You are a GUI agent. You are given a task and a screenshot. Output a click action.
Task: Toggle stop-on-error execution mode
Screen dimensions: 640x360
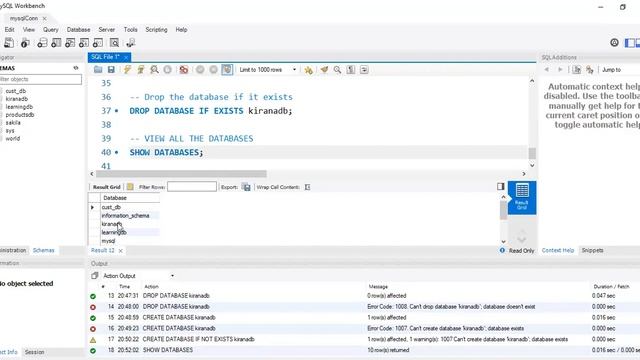[x=184, y=70]
